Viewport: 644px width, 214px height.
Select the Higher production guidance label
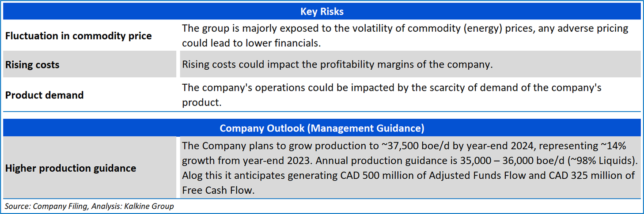click(x=71, y=168)
